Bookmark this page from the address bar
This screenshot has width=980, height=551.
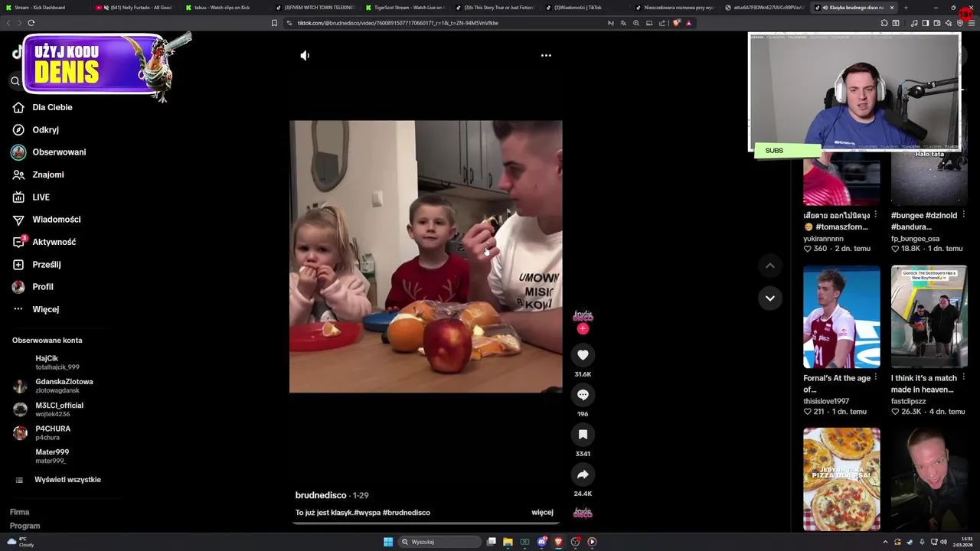point(274,23)
